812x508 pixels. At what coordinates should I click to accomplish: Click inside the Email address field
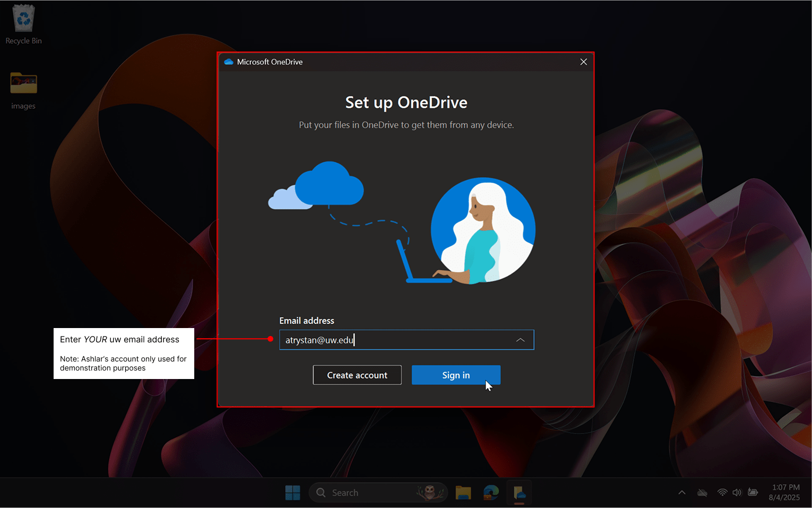398,340
